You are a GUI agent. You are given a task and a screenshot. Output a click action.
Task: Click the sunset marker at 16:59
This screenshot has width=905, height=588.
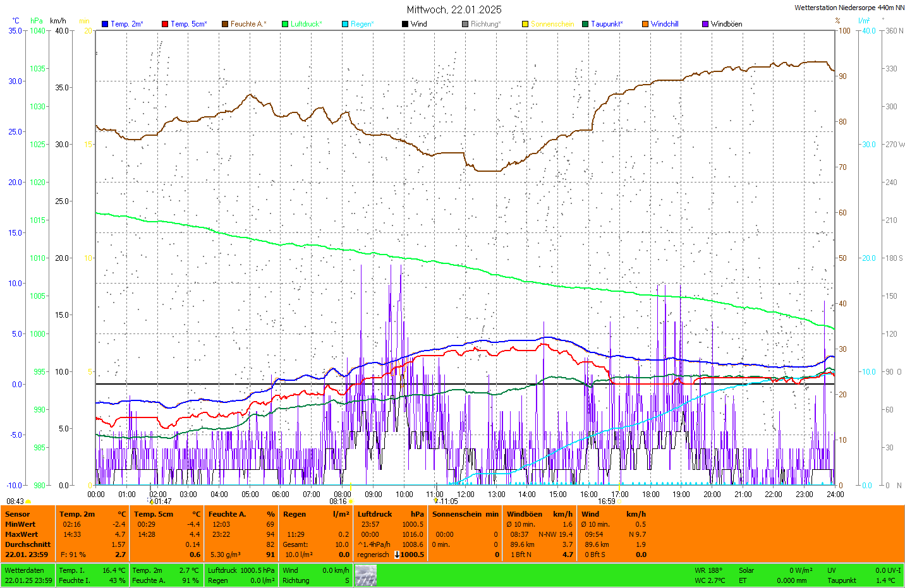click(x=619, y=501)
